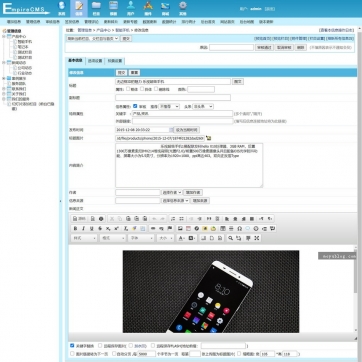Click the Italic formatting icon
Viewport: 362px width, 362px height.
click(x=83, y=228)
